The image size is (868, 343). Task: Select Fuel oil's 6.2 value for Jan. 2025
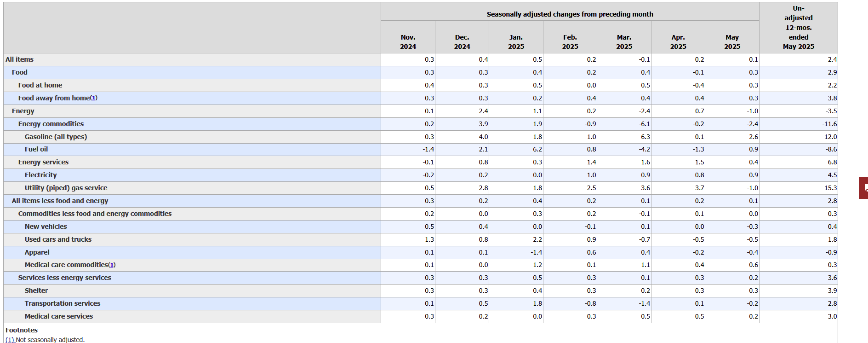[x=537, y=149]
